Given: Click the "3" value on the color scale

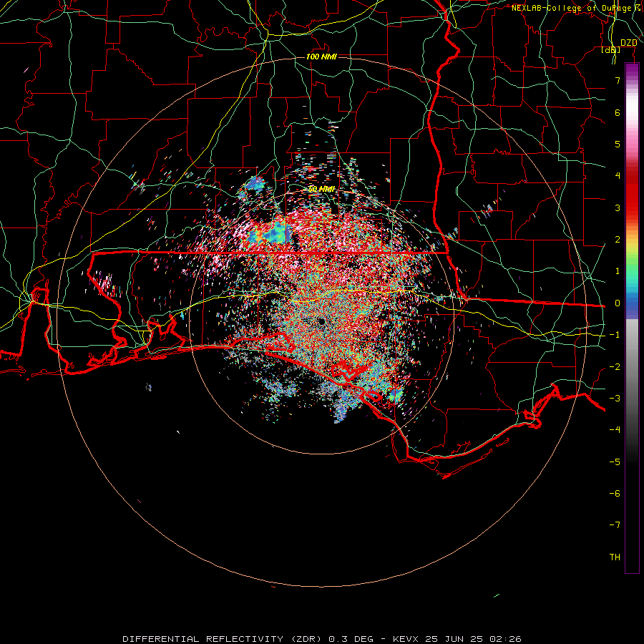Looking at the screenshot, I should (618, 208).
